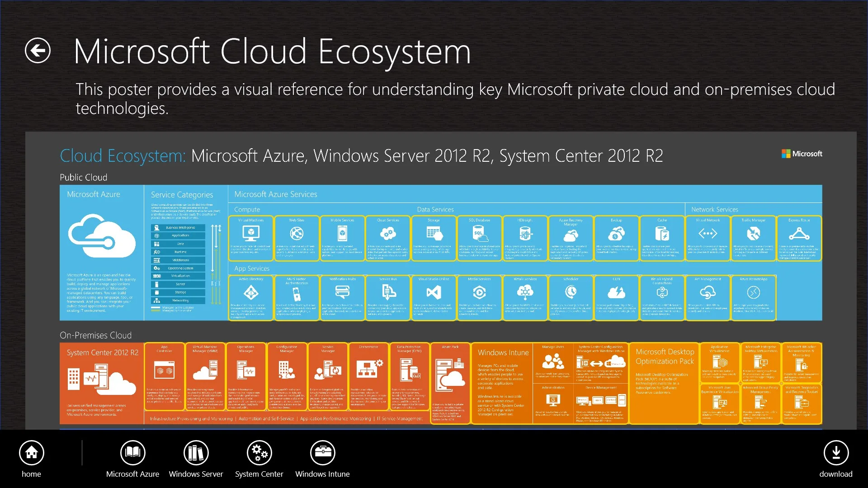Select Microsoft User Experience Virtualization icon
This screenshot has height=488, width=868.
[x=720, y=401]
